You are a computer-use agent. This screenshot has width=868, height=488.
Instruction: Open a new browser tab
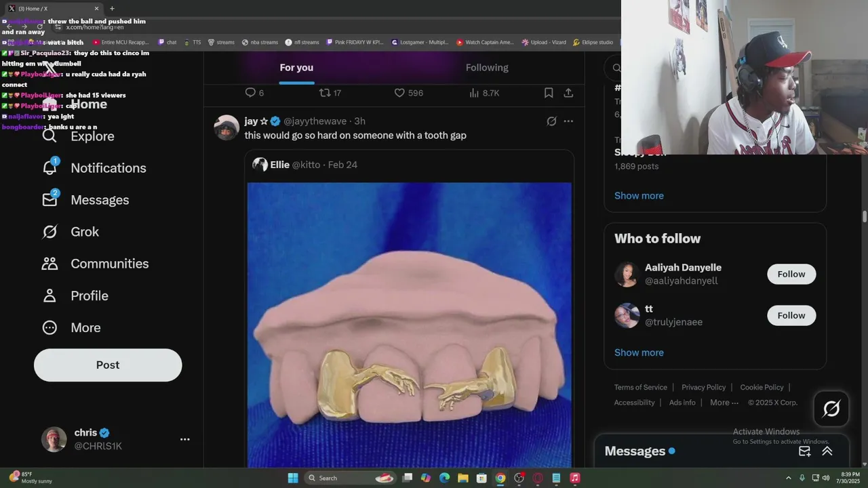pyautogui.click(x=112, y=8)
